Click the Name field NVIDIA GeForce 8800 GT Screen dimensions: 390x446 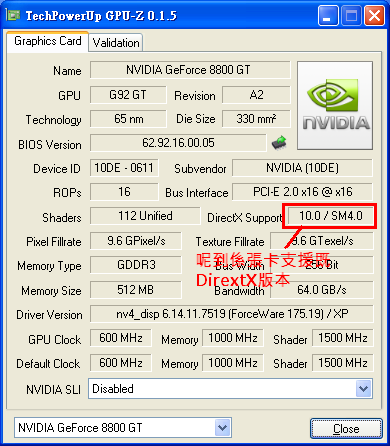190,70
